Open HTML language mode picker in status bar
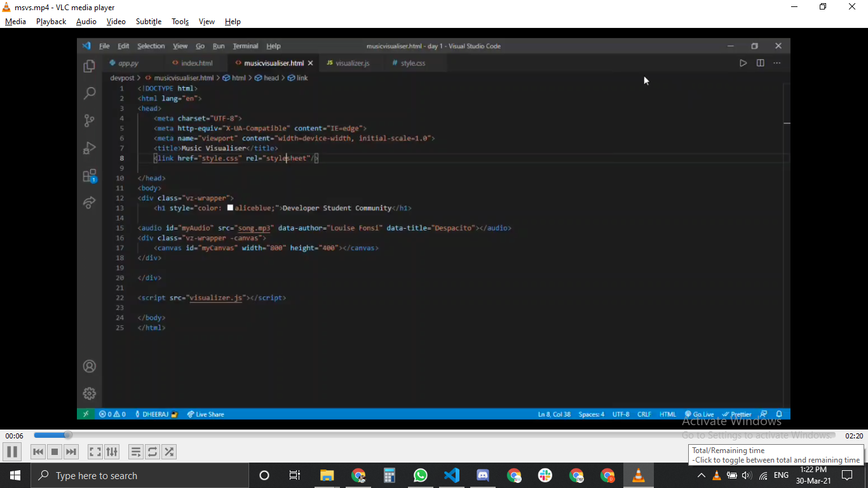868x488 pixels. pos(668,414)
